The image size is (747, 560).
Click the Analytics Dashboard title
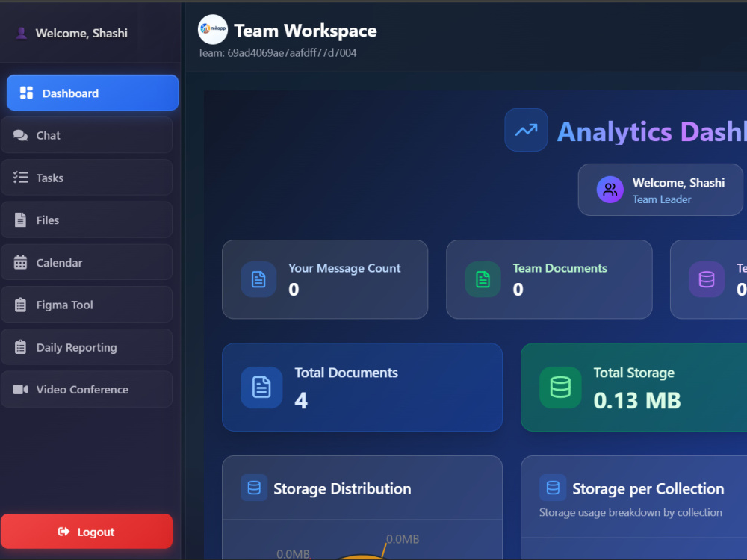[651, 131]
